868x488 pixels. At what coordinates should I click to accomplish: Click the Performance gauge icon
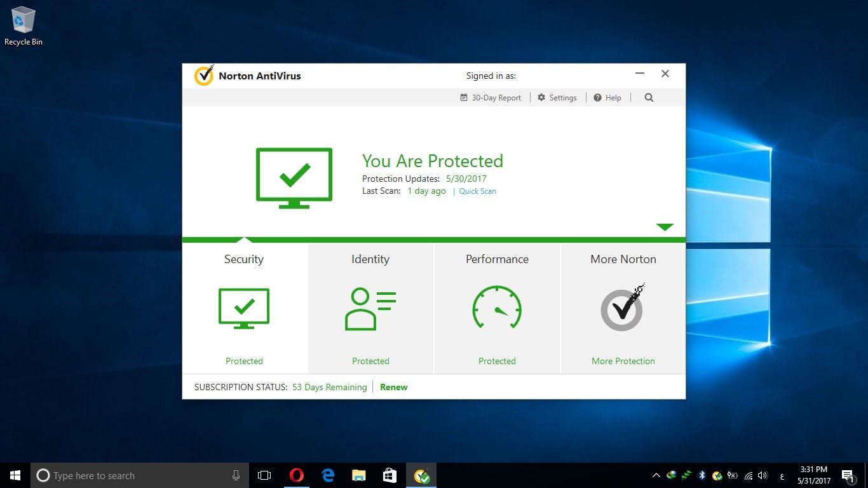[x=497, y=308]
